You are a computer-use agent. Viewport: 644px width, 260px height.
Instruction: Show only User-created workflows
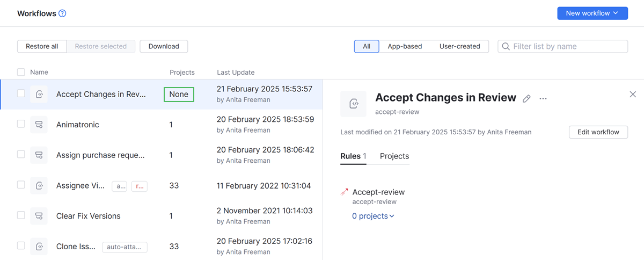[459, 47]
